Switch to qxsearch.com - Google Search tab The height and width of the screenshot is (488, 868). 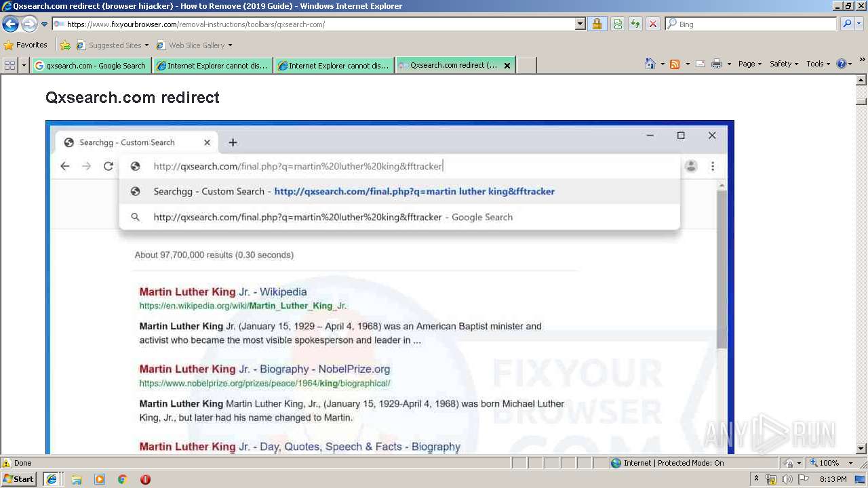click(91, 66)
